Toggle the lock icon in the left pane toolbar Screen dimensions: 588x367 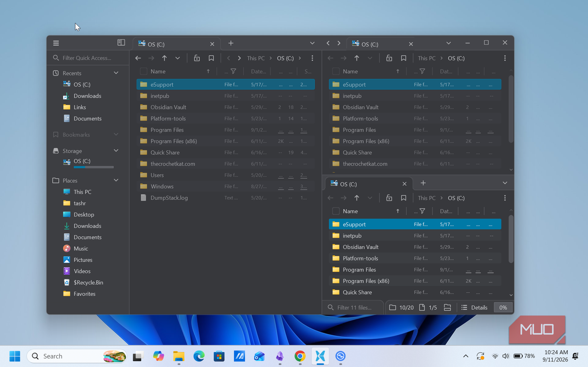(197, 58)
